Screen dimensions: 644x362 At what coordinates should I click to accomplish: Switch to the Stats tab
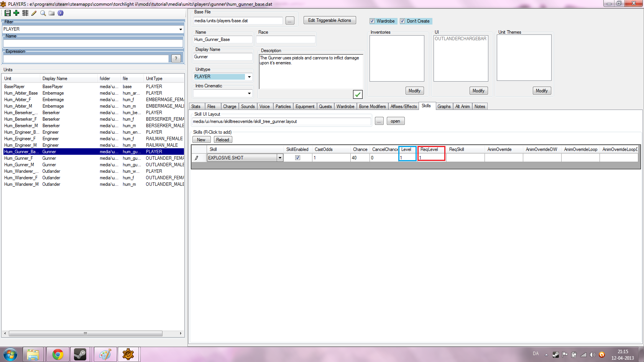pos(196,106)
